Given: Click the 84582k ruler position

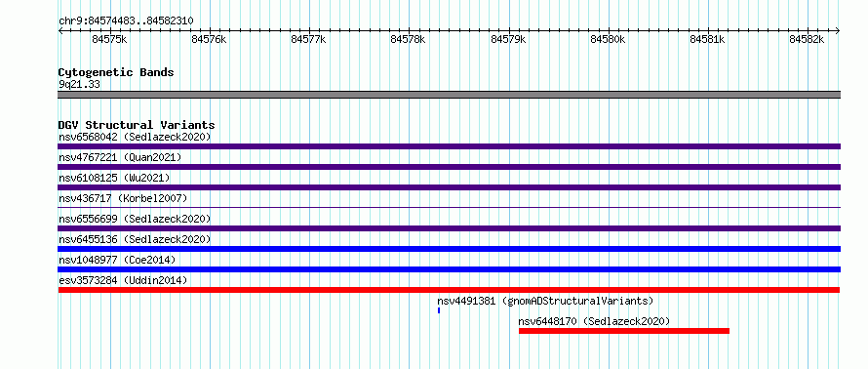Looking at the screenshot, I should pos(808,39).
